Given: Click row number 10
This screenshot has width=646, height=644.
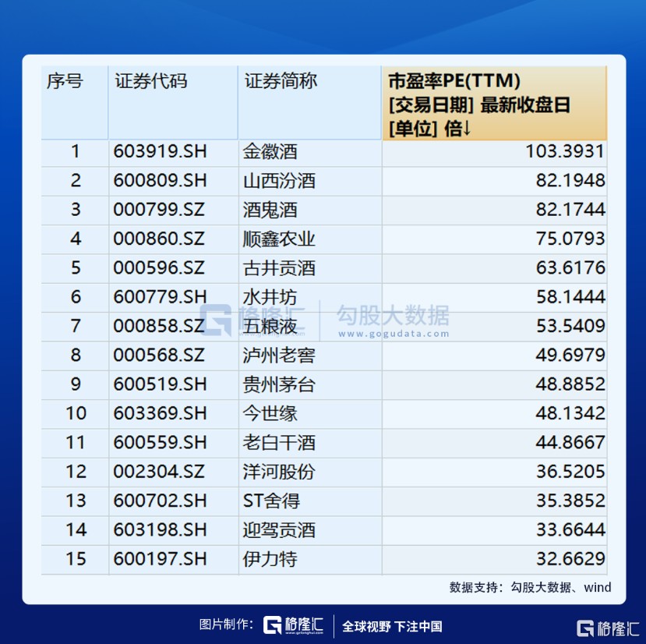Looking at the screenshot, I should click(76, 413).
